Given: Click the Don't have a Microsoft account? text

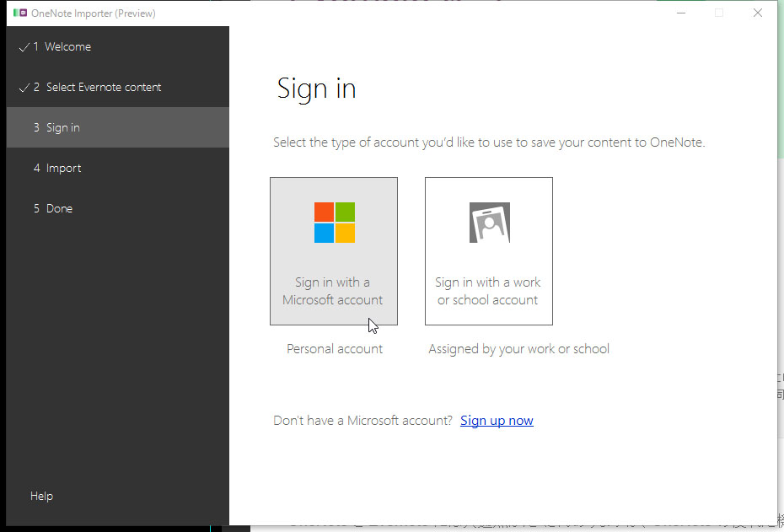Looking at the screenshot, I should [x=362, y=421].
